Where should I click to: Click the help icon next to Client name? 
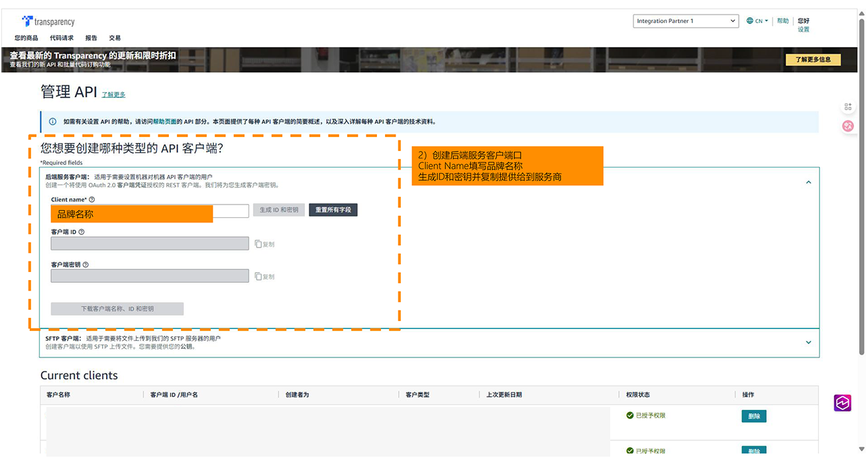tap(91, 199)
